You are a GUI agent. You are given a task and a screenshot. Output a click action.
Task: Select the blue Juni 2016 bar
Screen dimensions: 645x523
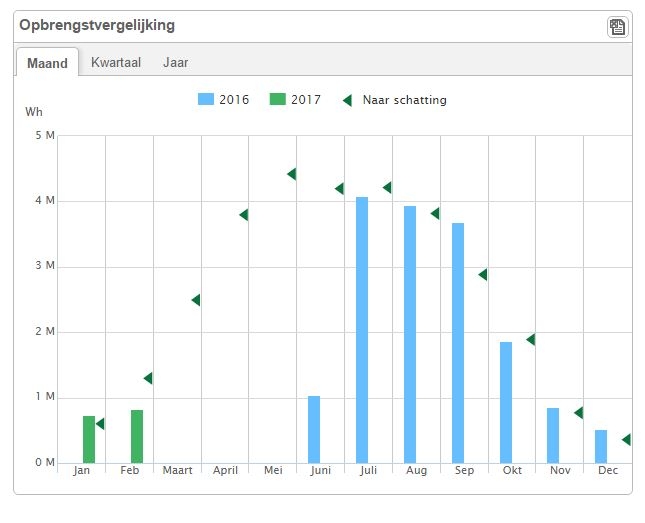point(314,429)
